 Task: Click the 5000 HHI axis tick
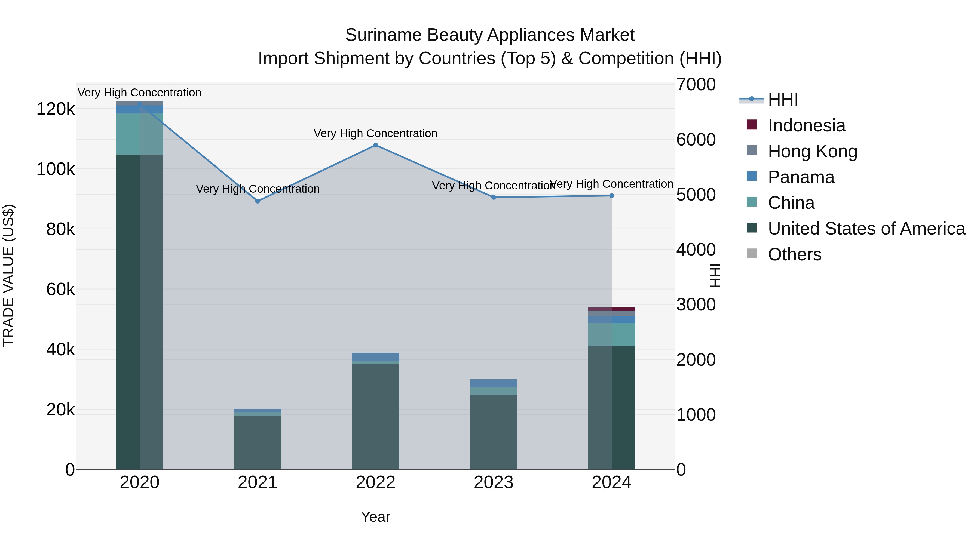tap(696, 195)
